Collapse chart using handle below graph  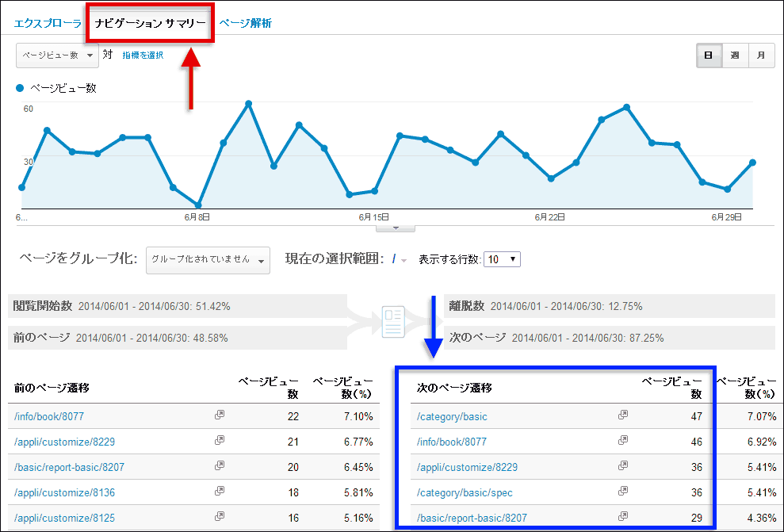396,228
